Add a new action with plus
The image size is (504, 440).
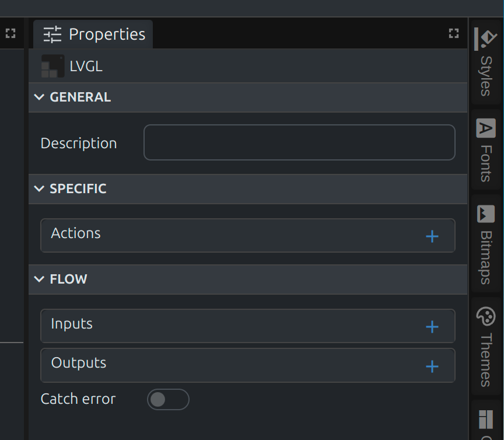click(432, 236)
